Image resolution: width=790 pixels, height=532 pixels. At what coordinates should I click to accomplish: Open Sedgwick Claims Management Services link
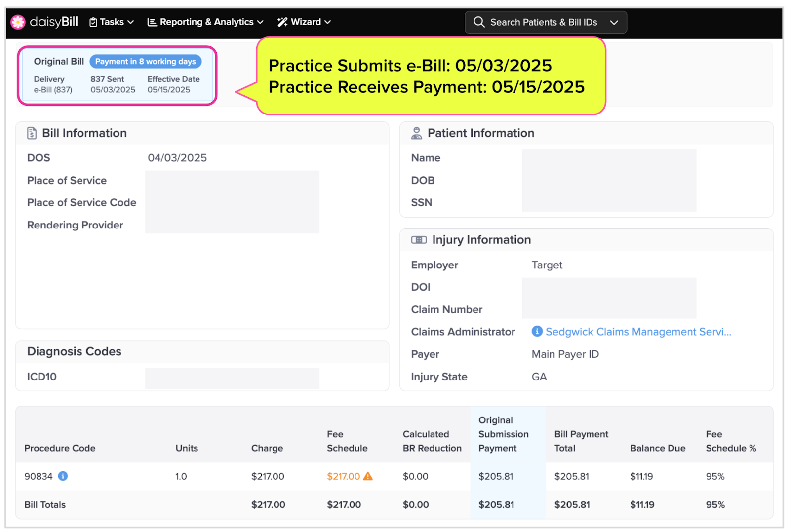(638, 332)
